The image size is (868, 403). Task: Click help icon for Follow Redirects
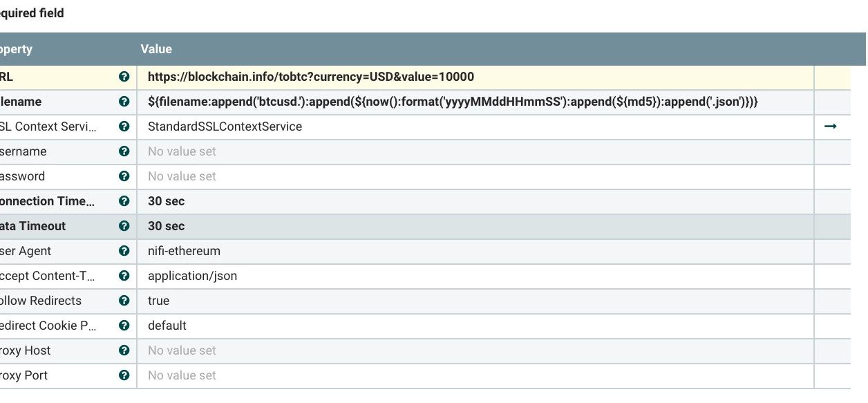click(x=124, y=301)
